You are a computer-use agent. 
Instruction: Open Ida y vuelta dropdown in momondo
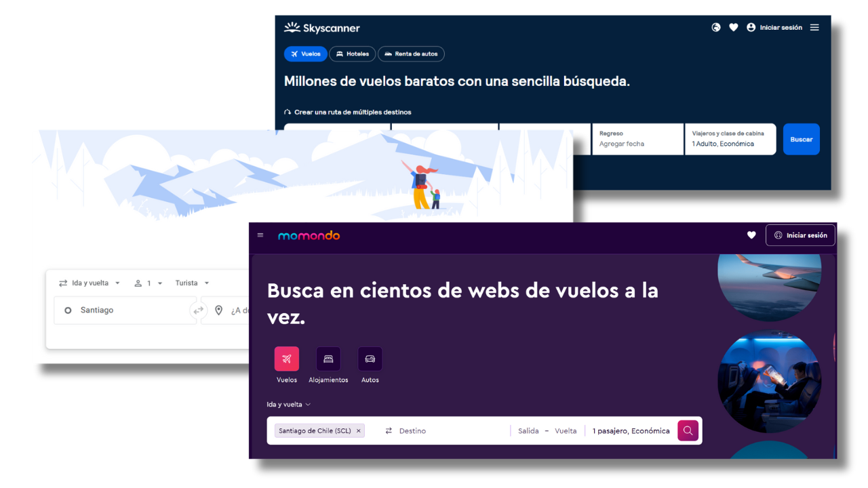[x=289, y=405]
